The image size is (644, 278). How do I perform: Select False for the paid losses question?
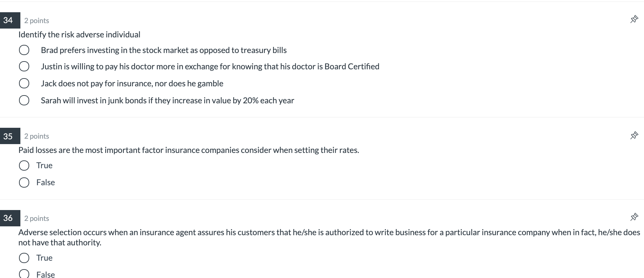pos(24,183)
